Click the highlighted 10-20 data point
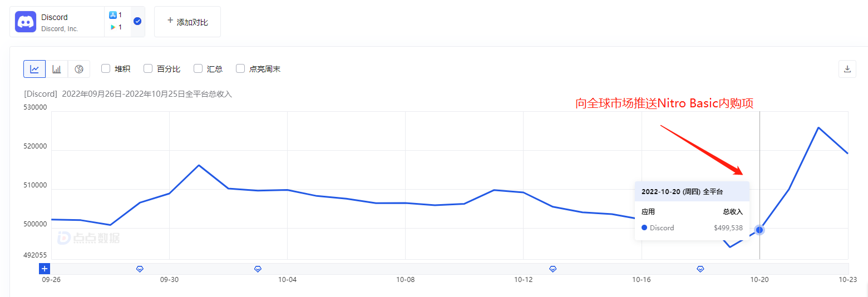 coord(759,230)
